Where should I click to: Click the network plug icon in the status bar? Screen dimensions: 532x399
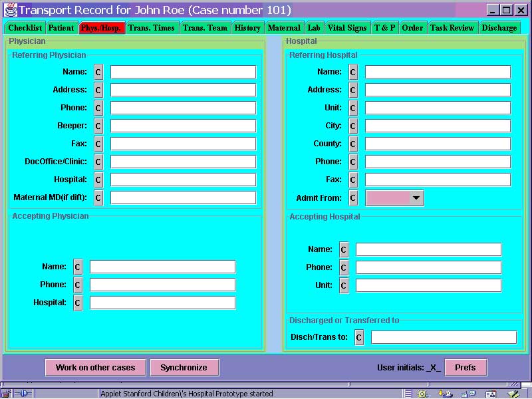23,394
